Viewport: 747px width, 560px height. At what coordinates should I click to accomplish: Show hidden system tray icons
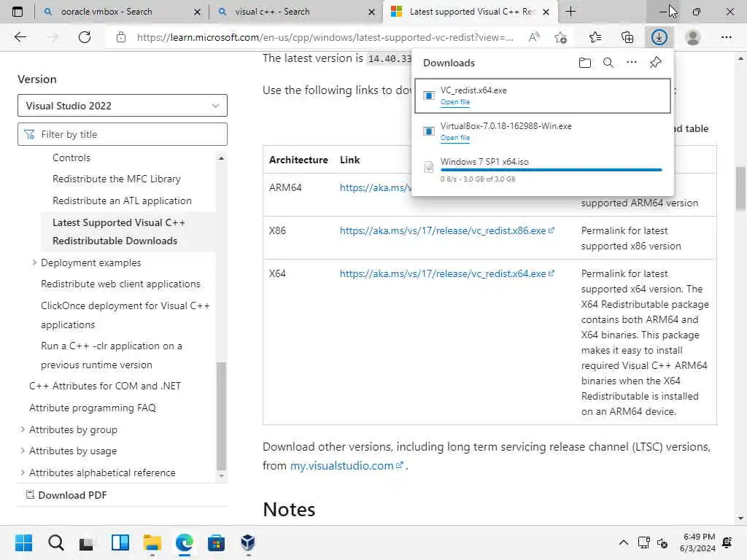(623, 542)
